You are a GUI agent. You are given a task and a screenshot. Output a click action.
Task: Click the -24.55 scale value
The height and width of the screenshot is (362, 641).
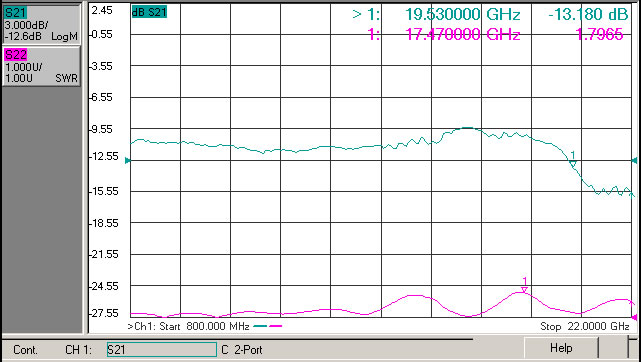point(103,286)
